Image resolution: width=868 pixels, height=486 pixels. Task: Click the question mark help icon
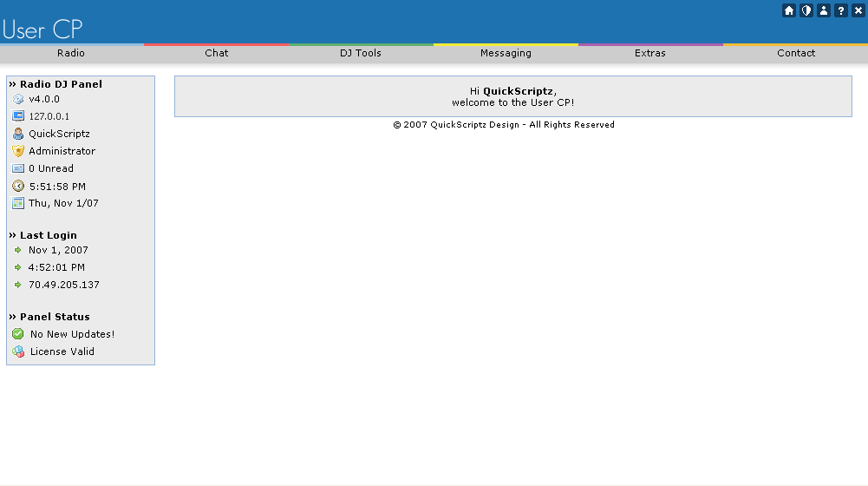[x=841, y=10]
